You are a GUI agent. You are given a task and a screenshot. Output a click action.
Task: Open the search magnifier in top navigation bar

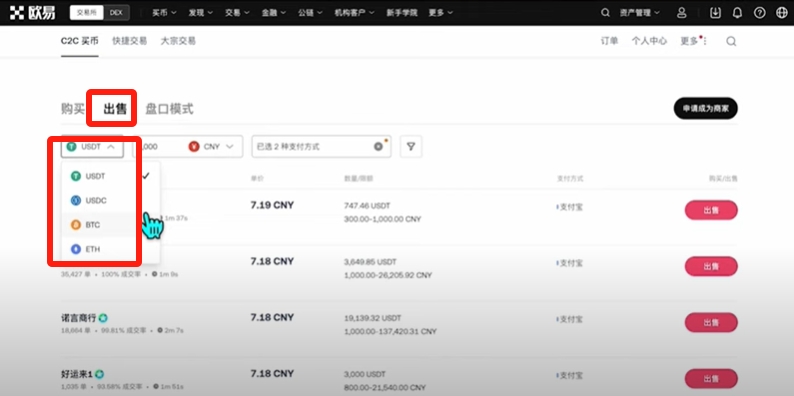point(605,13)
